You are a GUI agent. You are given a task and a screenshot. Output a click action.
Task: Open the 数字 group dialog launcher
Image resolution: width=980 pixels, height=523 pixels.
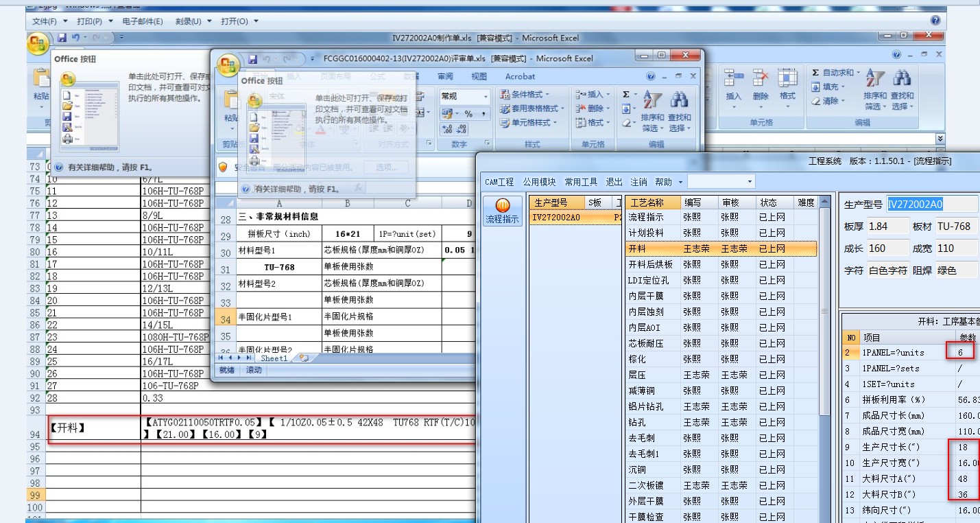(488, 143)
